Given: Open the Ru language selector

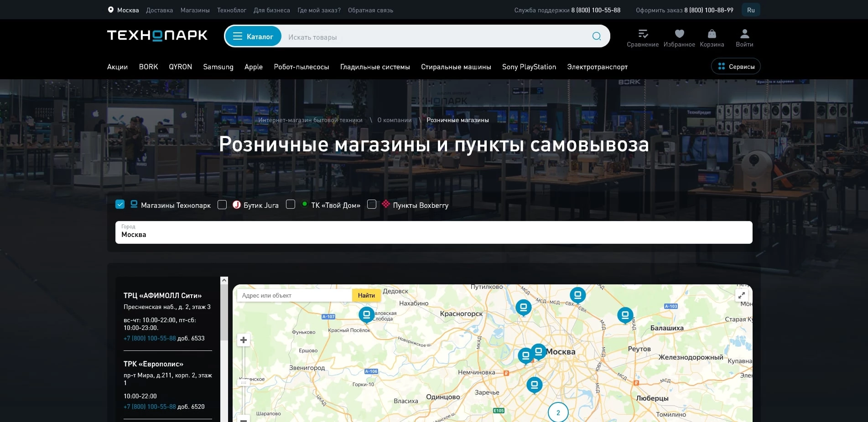Looking at the screenshot, I should coord(751,10).
